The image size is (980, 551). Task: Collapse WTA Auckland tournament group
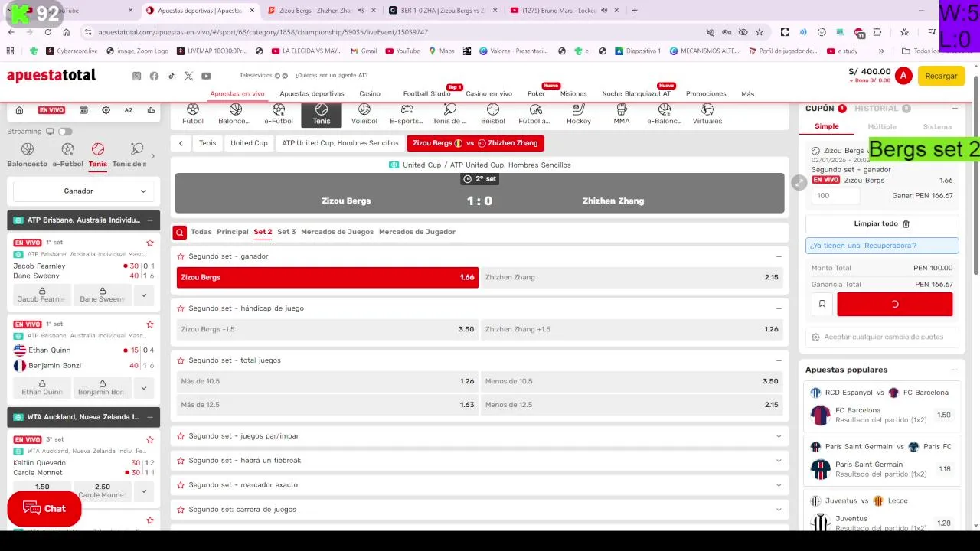click(x=150, y=417)
